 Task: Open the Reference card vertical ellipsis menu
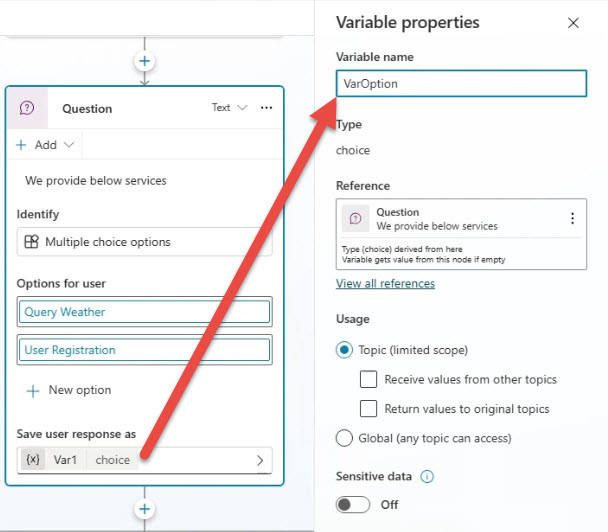572,219
